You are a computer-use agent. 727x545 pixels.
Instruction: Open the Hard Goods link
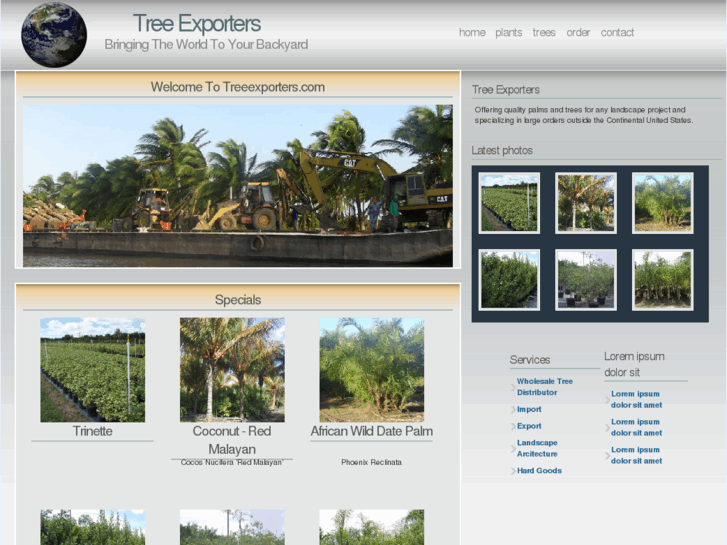click(539, 470)
